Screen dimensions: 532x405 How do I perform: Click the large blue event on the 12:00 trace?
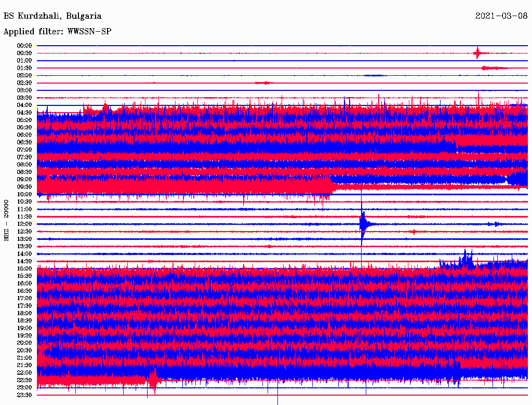[363, 224]
